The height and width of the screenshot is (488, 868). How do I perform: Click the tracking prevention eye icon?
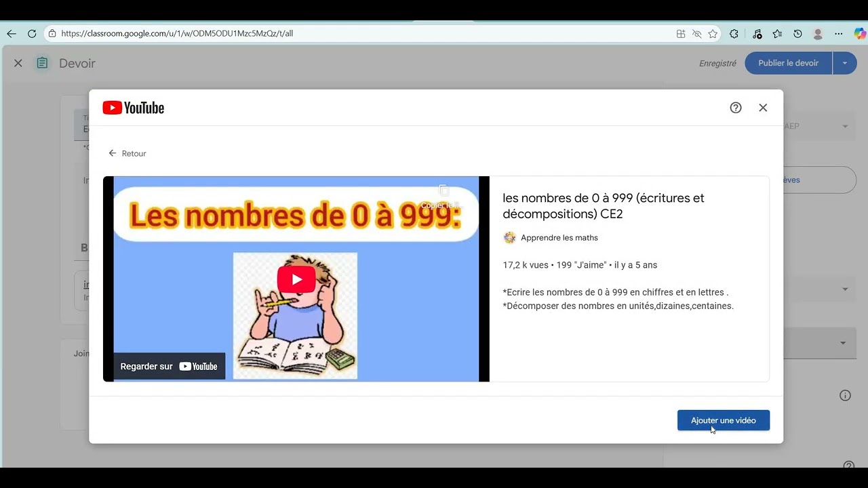tap(696, 33)
